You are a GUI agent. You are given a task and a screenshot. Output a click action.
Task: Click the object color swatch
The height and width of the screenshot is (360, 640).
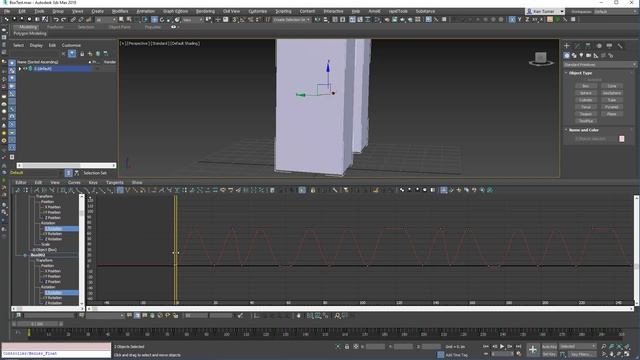(x=622, y=139)
